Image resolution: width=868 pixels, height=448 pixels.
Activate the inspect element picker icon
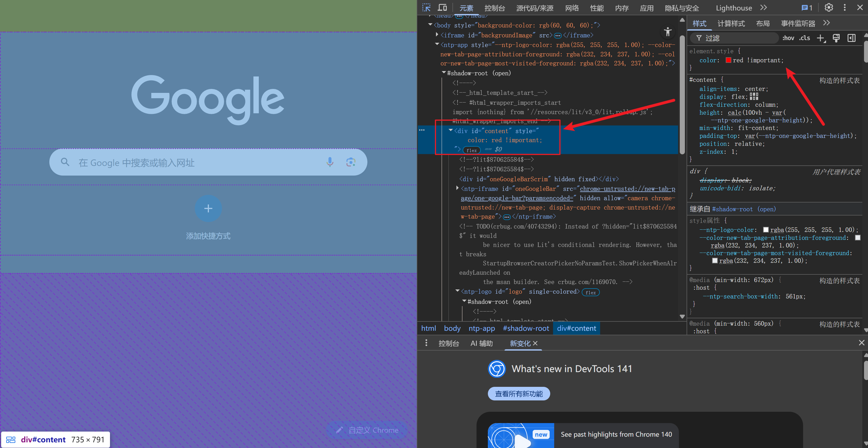coord(426,7)
